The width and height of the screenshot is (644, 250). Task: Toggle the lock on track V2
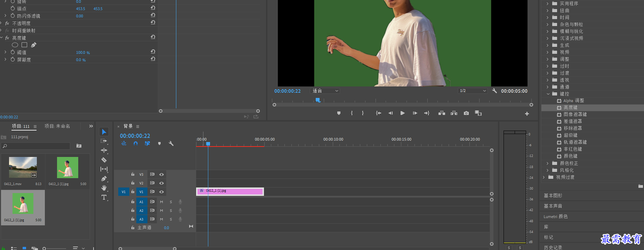(x=133, y=183)
